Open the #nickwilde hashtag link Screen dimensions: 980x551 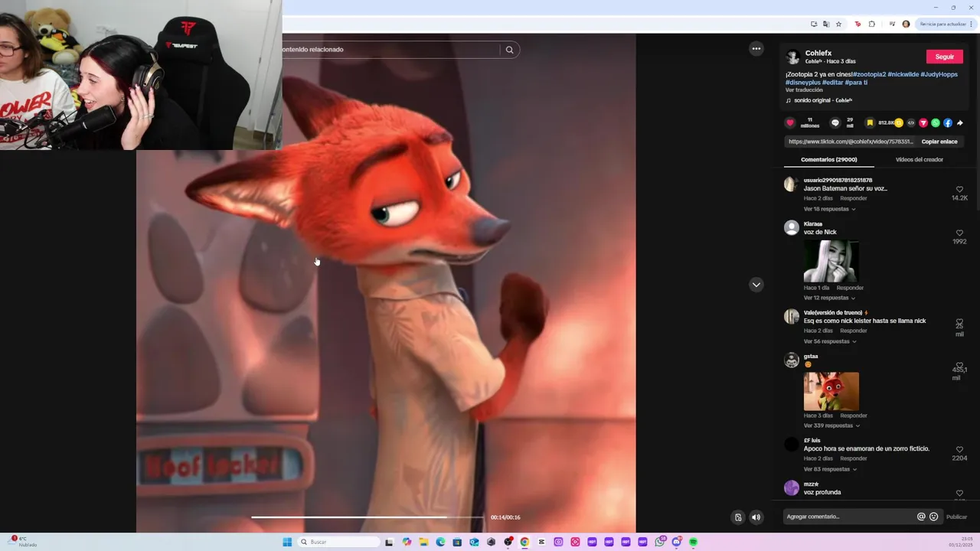tap(903, 74)
